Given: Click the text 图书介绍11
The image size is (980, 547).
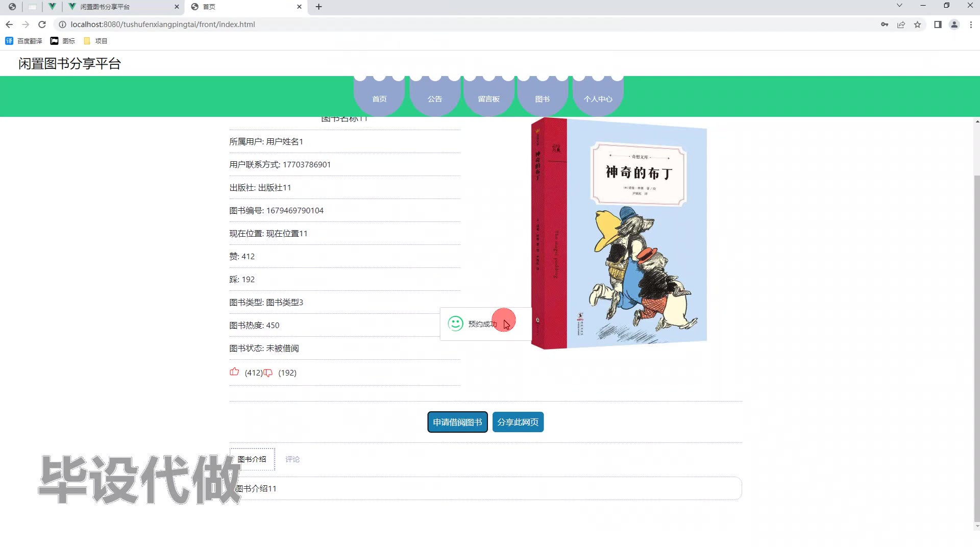Looking at the screenshot, I should tap(256, 488).
